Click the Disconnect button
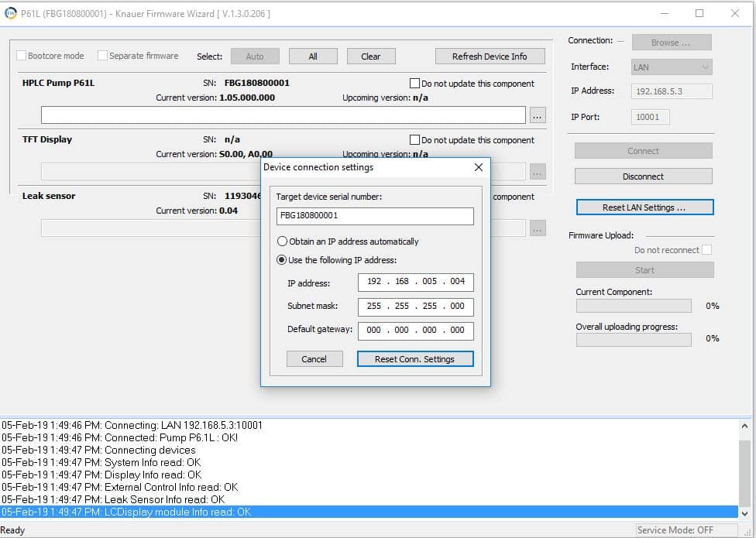 click(643, 176)
